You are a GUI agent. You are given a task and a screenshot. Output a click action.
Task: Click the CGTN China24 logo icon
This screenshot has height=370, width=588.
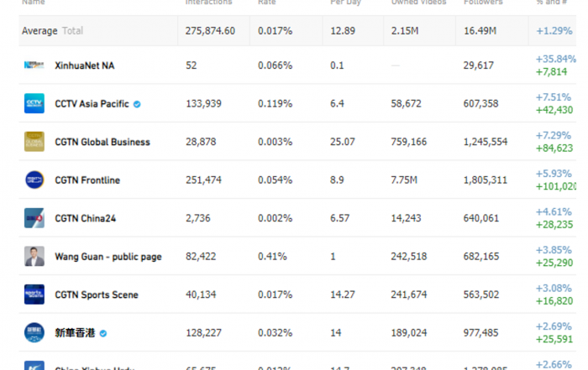pos(34,218)
